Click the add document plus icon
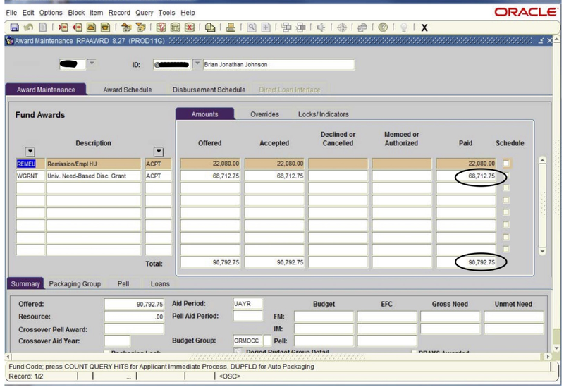 pyautogui.click(x=266, y=27)
